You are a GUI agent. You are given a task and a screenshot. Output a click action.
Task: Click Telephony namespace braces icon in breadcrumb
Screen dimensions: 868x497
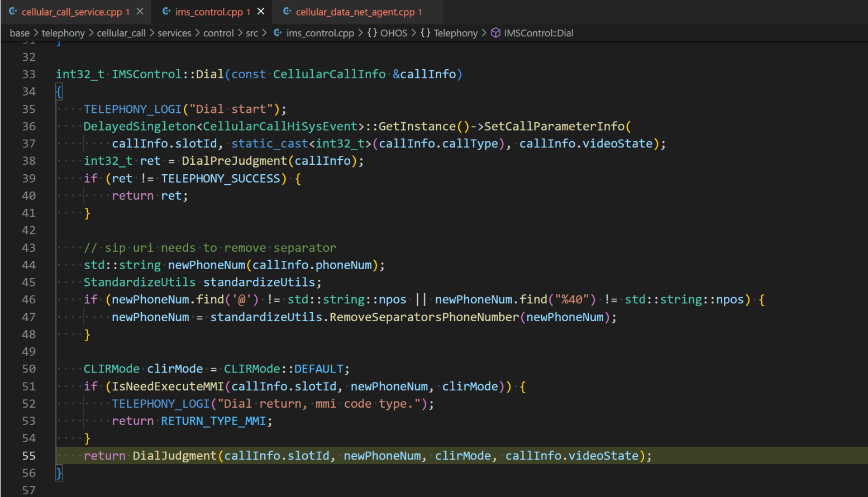point(426,33)
